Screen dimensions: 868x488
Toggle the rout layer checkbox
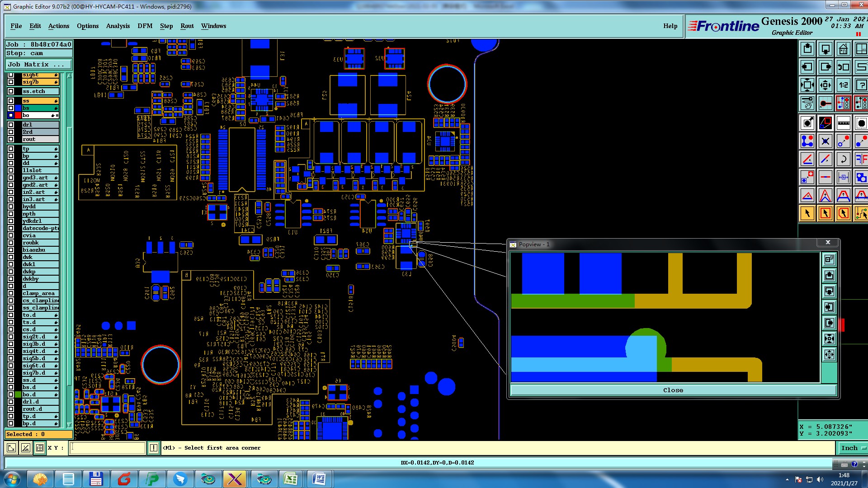11,139
